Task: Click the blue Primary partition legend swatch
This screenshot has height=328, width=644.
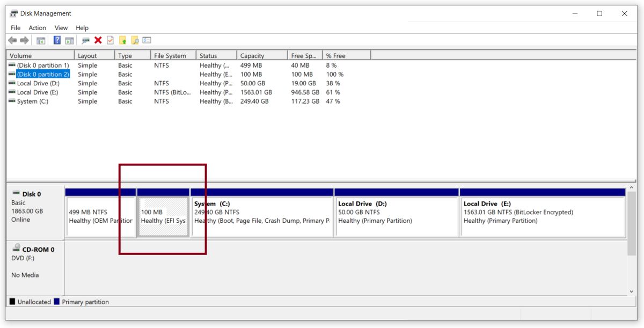Action: pyautogui.click(x=56, y=302)
